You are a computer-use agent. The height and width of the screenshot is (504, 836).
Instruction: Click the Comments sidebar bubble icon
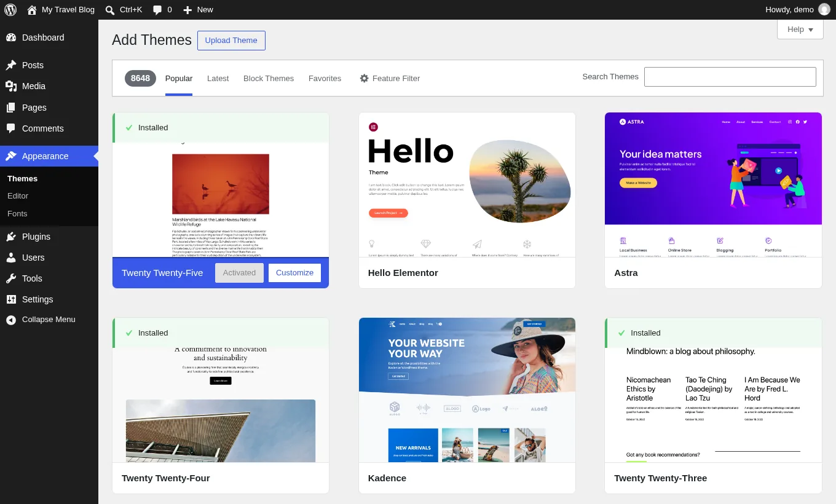click(11, 128)
